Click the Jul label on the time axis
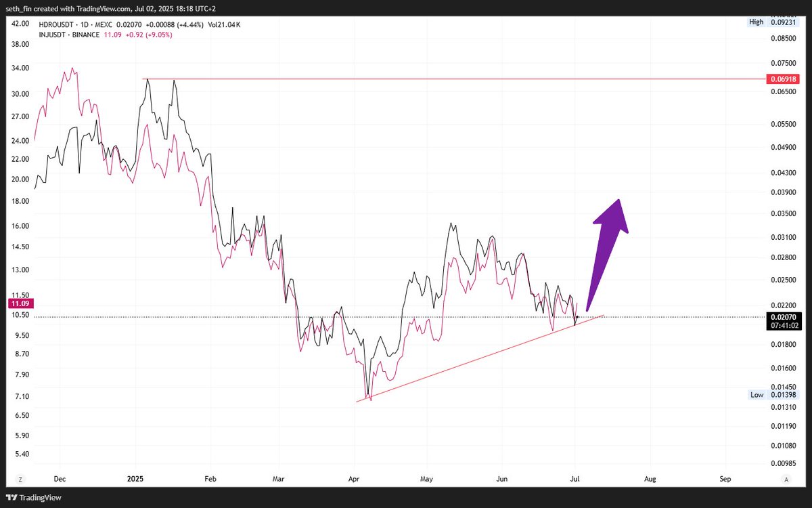 pos(574,479)
